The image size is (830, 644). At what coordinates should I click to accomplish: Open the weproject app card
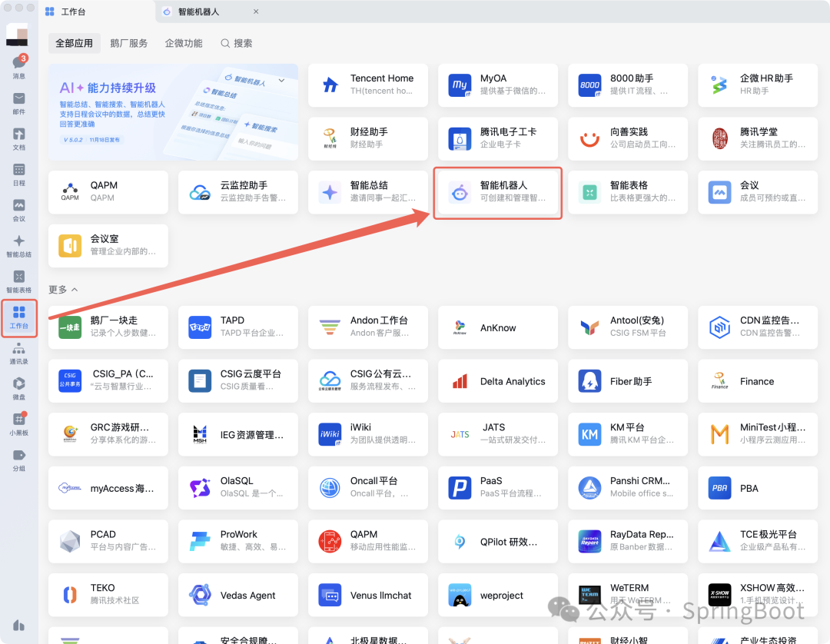497,594
